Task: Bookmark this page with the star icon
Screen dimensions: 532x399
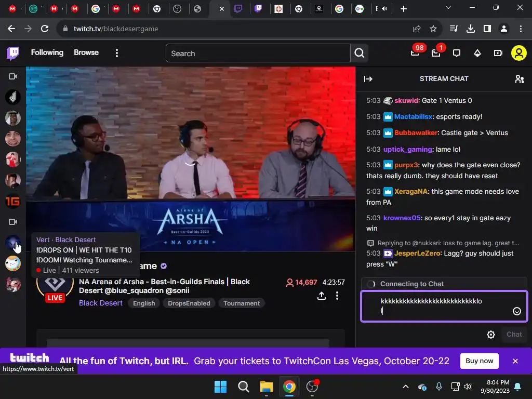Action: tap(433, 29)
